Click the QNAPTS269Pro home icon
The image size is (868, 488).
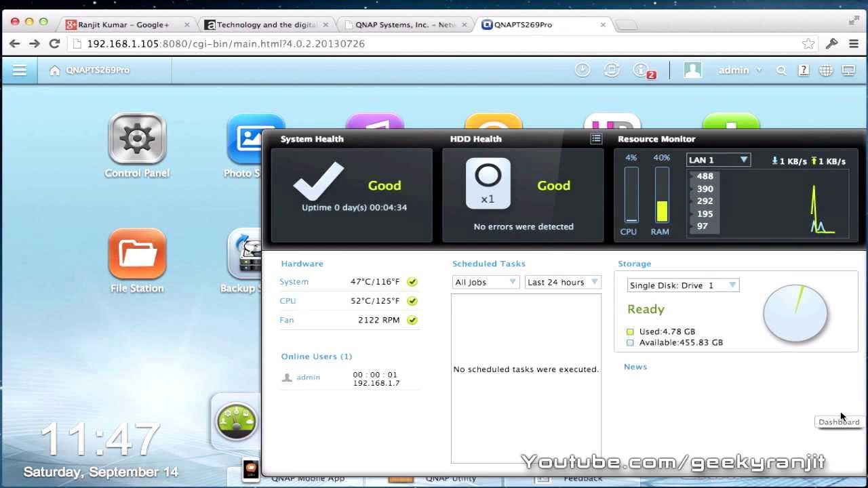pos(55,70)
